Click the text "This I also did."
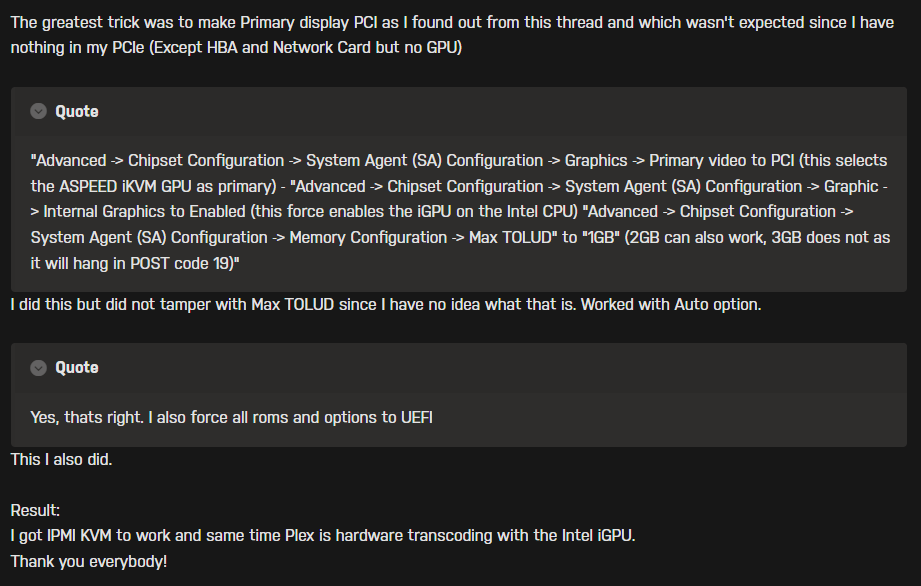The image size is (921, 586). 61,460
